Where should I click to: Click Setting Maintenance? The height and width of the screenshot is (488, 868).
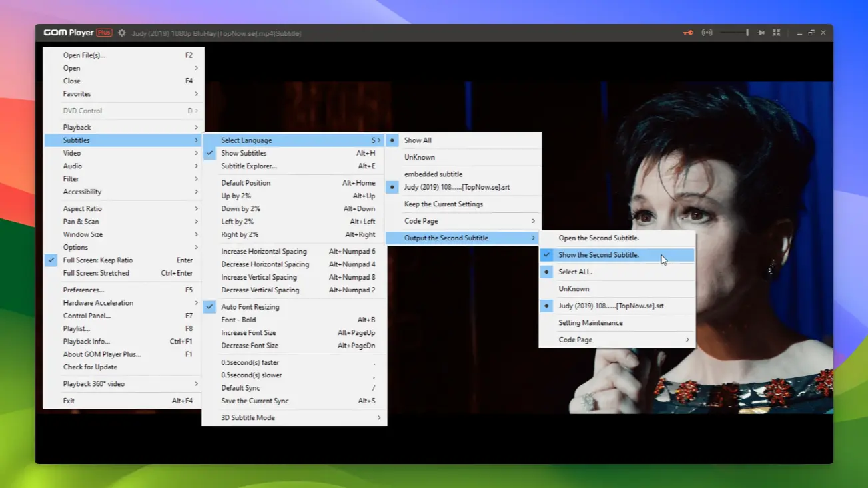point(592,322)
